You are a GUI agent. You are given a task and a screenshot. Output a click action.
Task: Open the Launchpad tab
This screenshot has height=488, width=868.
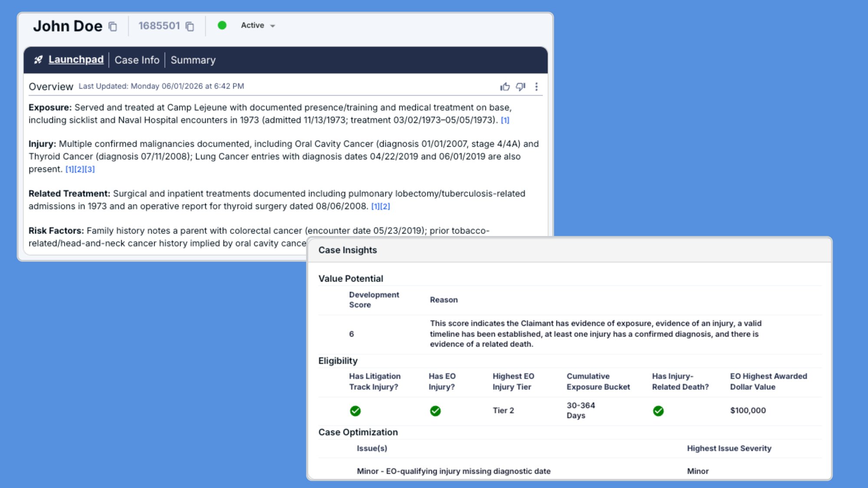[76, 59]
